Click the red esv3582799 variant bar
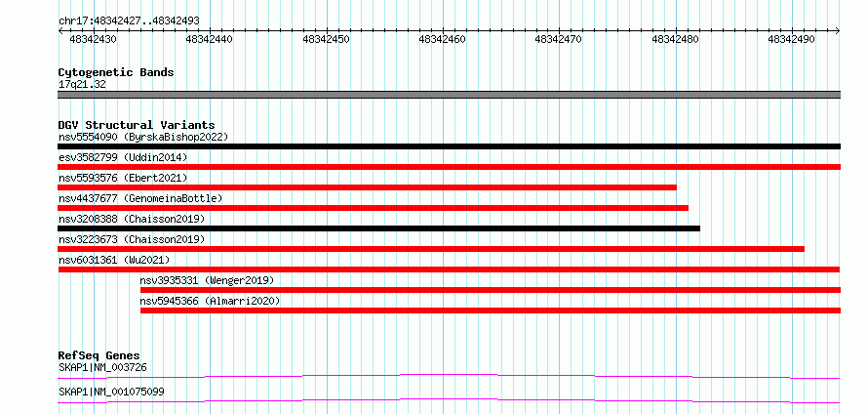 pos(450,167)
